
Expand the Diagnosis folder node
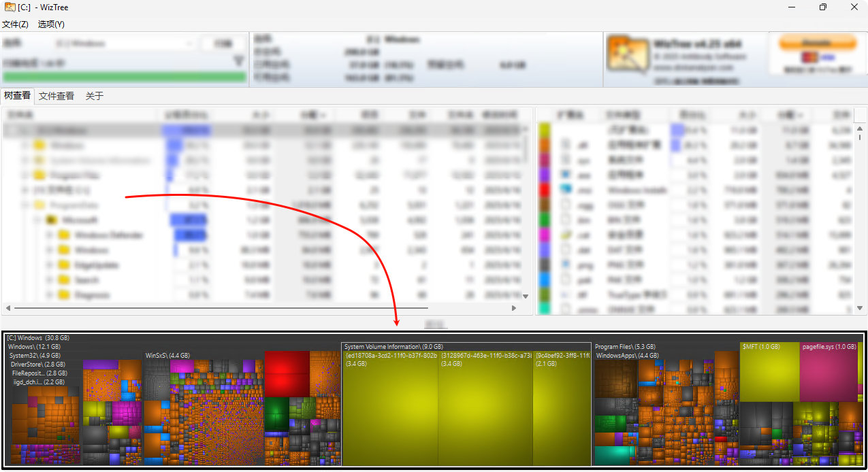click(49, 295)
